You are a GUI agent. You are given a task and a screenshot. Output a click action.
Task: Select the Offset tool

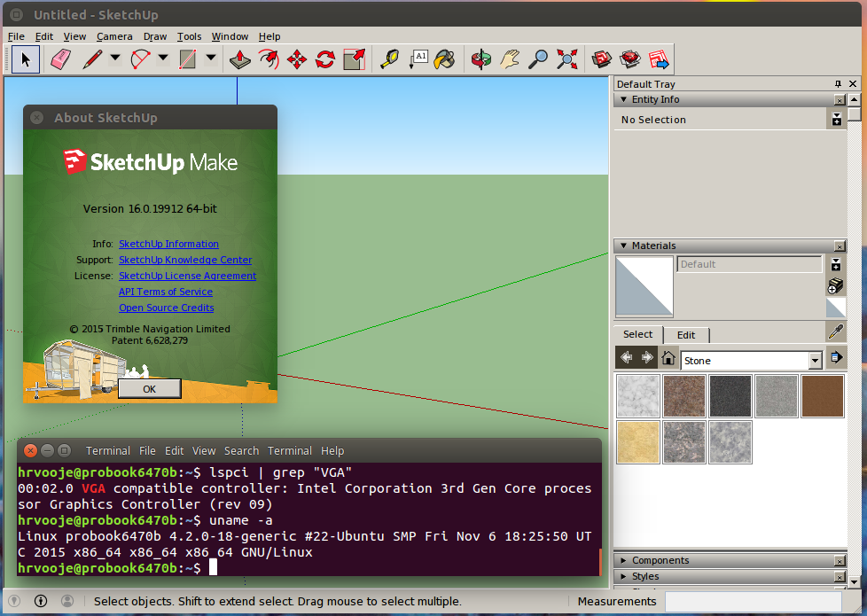pos(269,59)
